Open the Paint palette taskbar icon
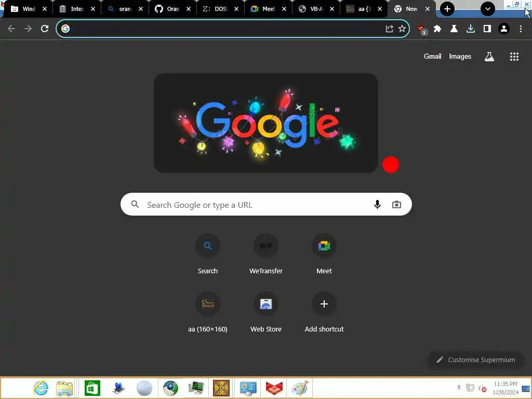 point(300,388)
